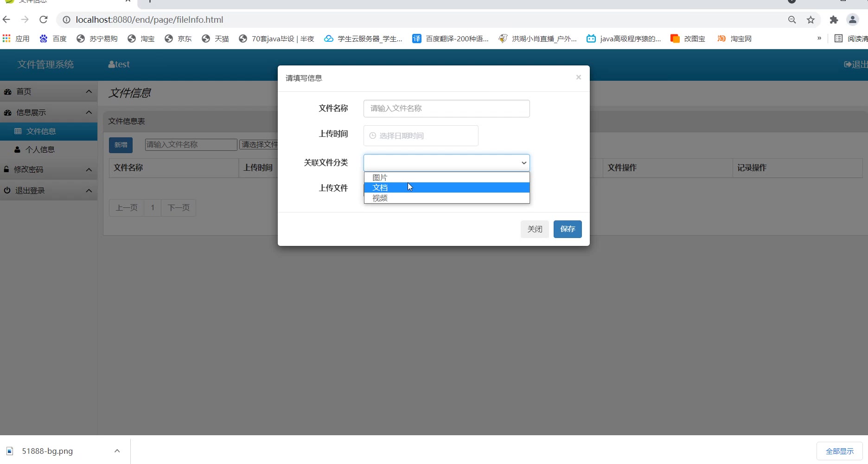Open 文件信息 in the sidebar
This screenshot has height=464, width=868.
[49, 131]
